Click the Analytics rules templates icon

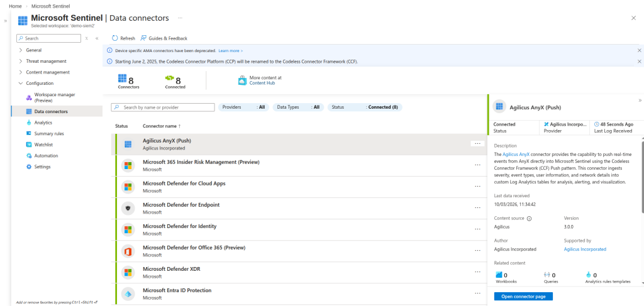(x=589, y=275)
